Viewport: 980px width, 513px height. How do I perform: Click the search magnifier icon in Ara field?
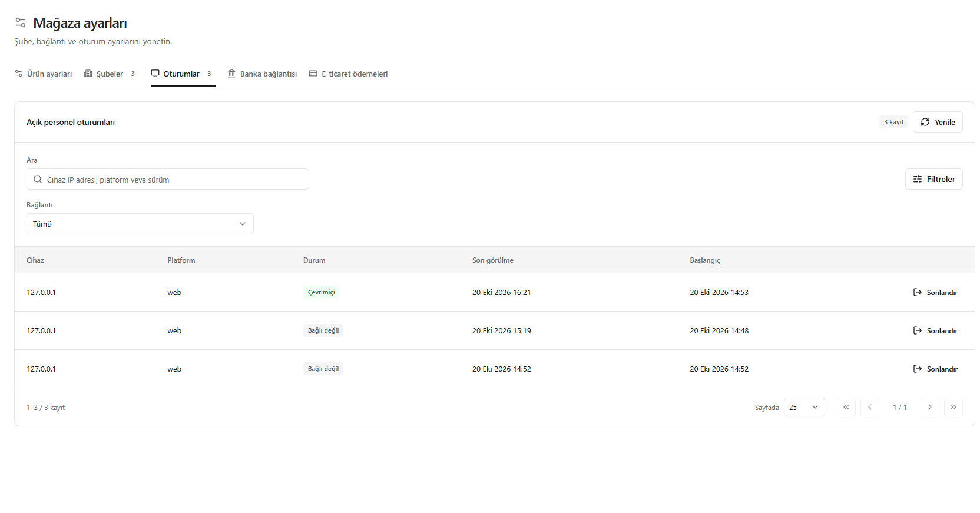(x=38, y=179)
